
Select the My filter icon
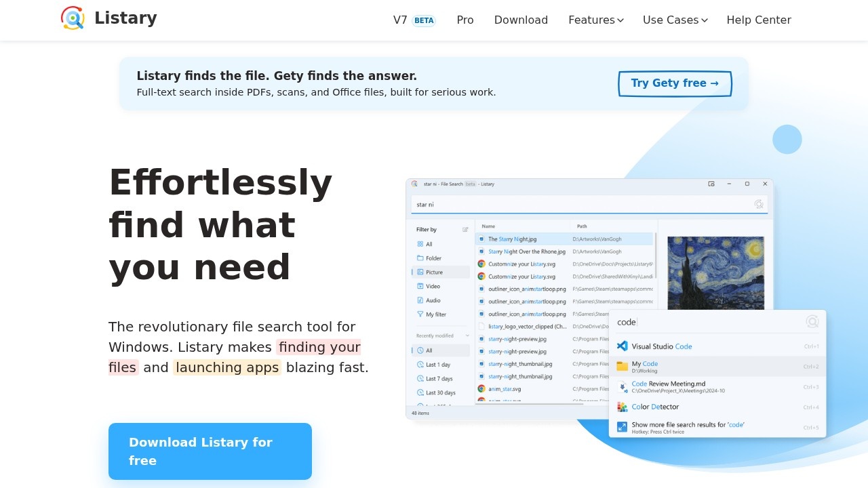pos(420,314)
